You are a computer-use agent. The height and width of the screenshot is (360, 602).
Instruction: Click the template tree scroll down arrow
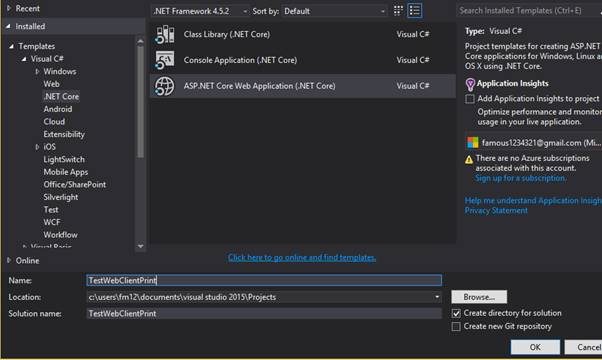[140, 246]
